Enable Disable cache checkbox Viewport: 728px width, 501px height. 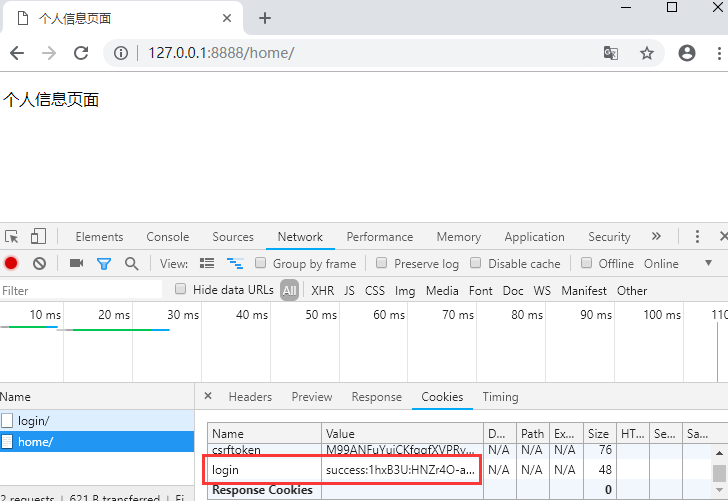pyautogui.click(x=475, y=263)
